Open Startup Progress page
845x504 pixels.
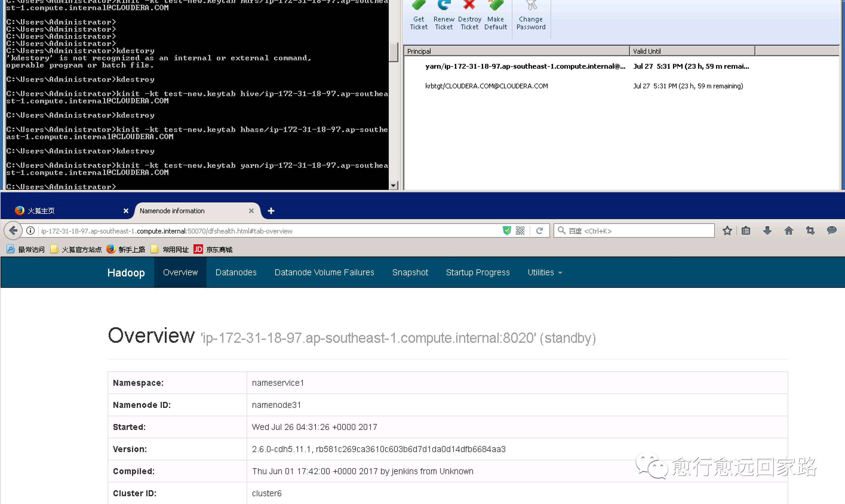(x=478, y=272)
